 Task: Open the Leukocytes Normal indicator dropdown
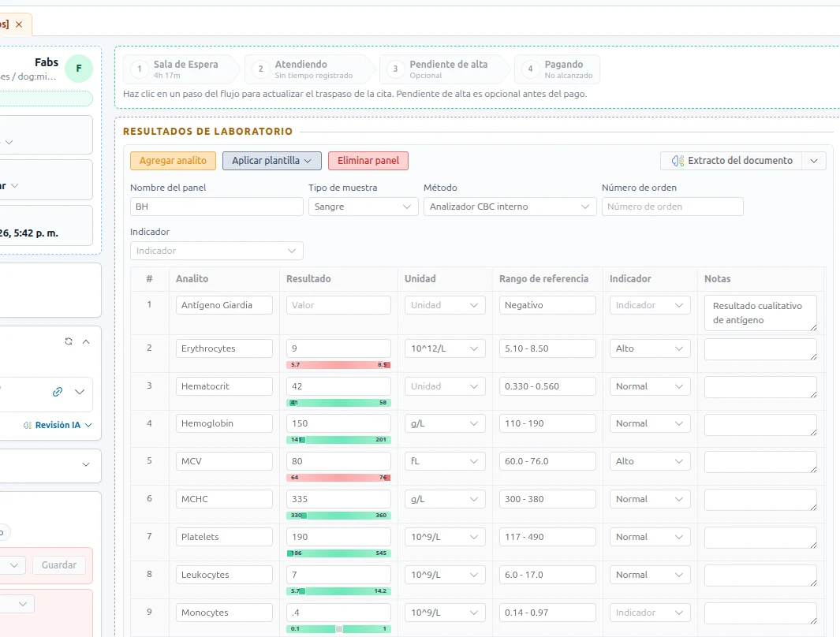click(x=650, y=575)
